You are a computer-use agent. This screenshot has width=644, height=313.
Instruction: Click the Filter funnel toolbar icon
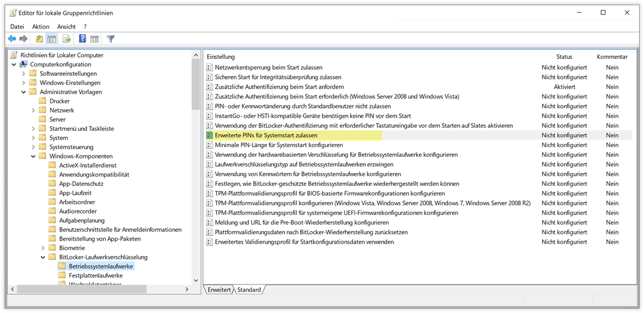point(110,39)
